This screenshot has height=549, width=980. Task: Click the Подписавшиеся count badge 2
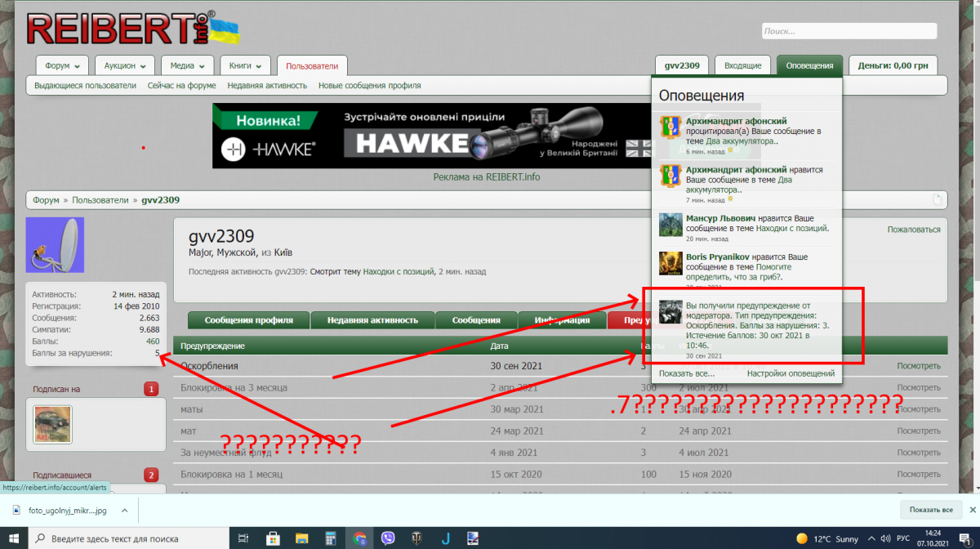tap(151, 475)
